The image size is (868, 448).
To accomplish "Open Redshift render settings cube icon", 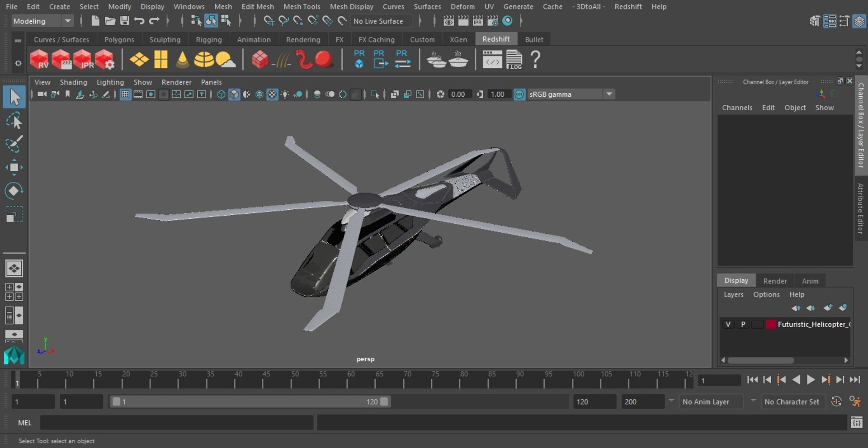I will [104, 59].
